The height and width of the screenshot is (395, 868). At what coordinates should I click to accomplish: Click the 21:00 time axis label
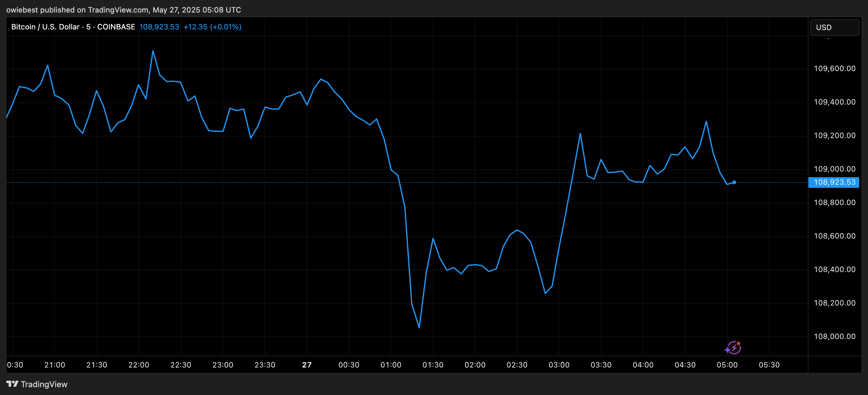(x=55, y=365)
